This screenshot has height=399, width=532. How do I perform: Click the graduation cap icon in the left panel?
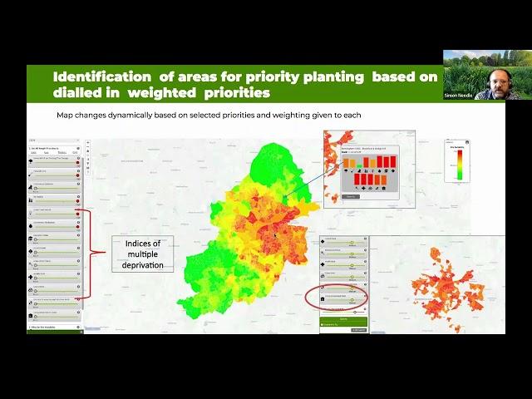coord(31,236)
